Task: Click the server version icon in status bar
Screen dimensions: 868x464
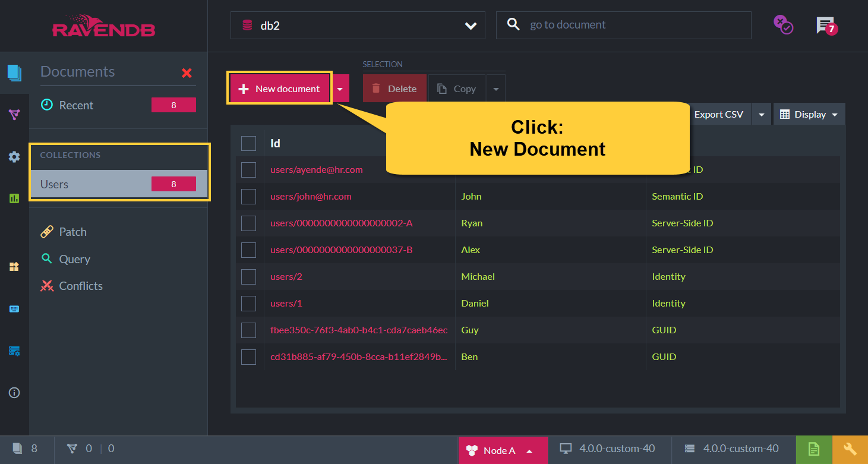Action: point(690,449)
